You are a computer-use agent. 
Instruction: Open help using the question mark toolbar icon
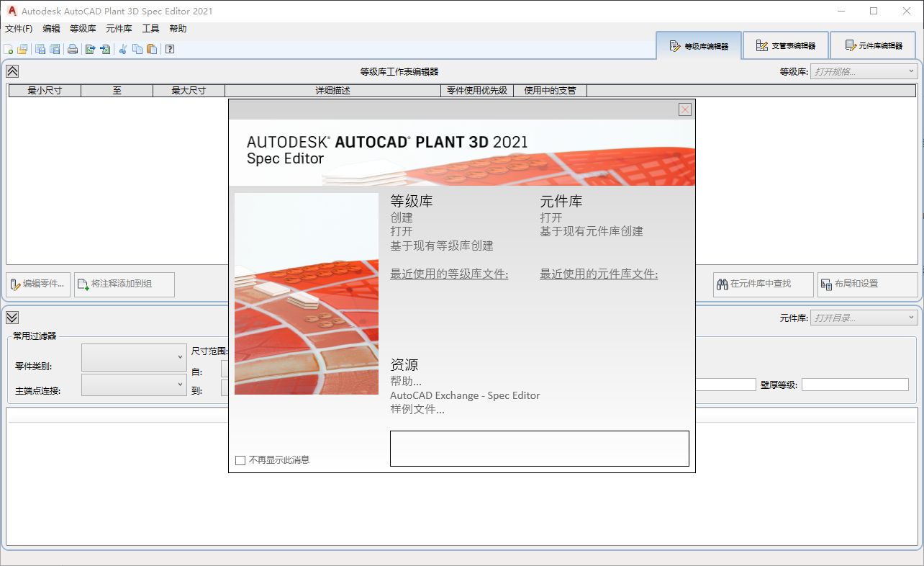(x=170, y=49)
